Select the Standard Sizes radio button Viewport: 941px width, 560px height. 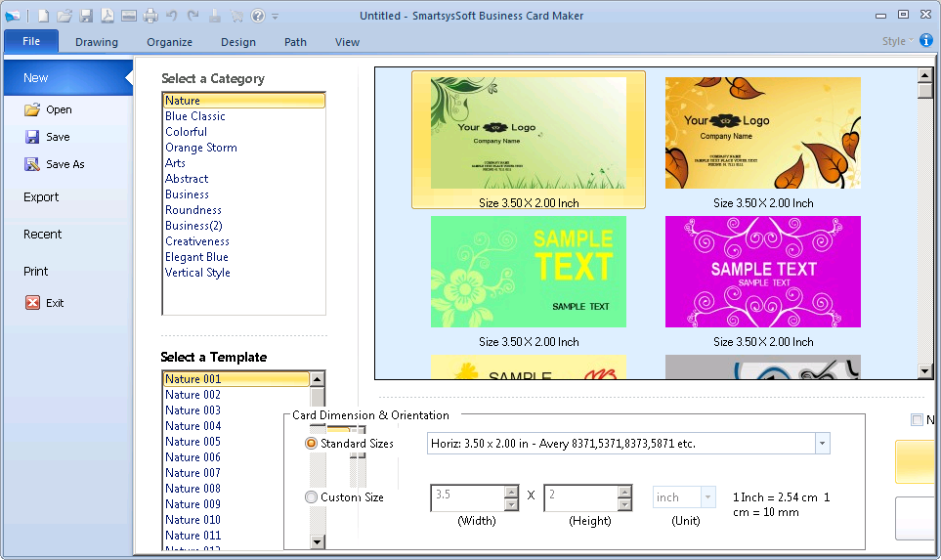click(312, 444)
